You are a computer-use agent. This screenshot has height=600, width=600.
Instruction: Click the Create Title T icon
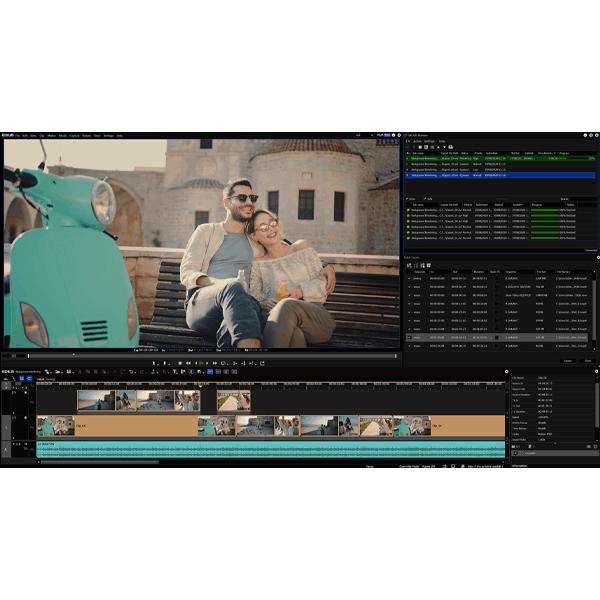point(175,372)
